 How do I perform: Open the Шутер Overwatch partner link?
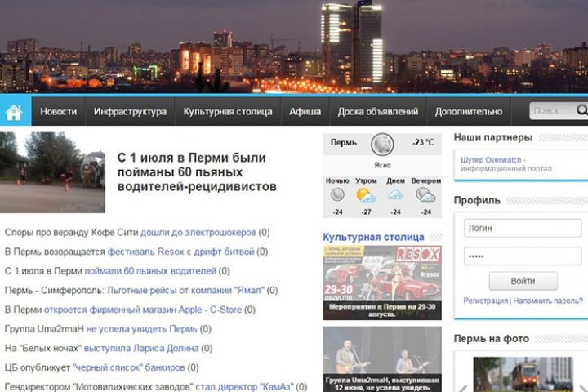click(492, 160)
